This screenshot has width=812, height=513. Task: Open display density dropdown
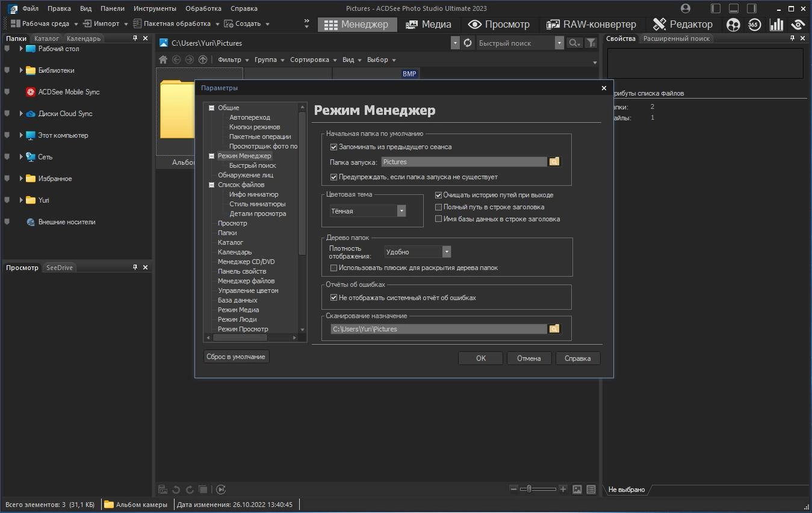(447, 252)
